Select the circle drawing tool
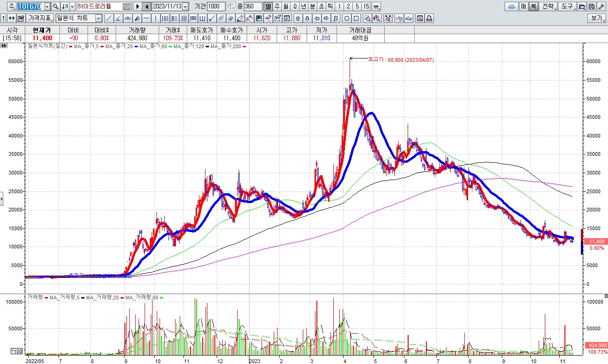 347,18
